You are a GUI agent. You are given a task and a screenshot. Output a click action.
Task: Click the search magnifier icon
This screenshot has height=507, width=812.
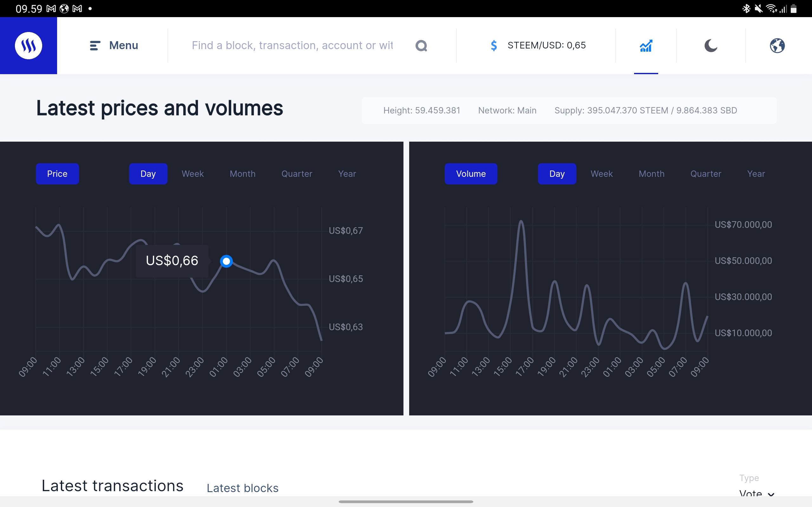(x=421, y=46)
